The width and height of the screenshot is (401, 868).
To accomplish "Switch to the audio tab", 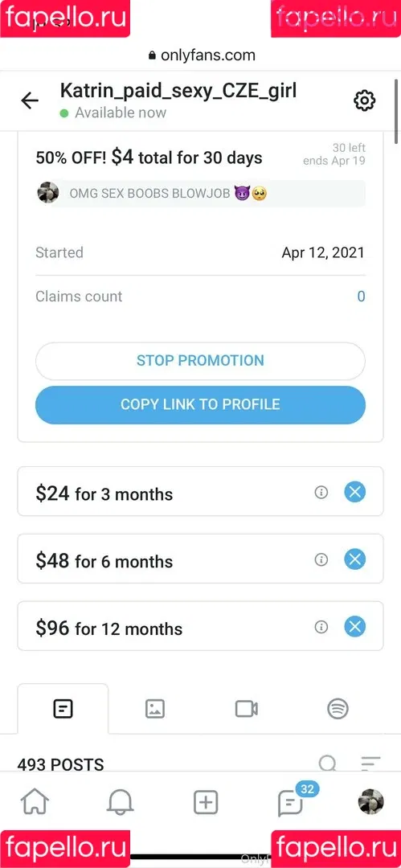I will click(338, 709).
